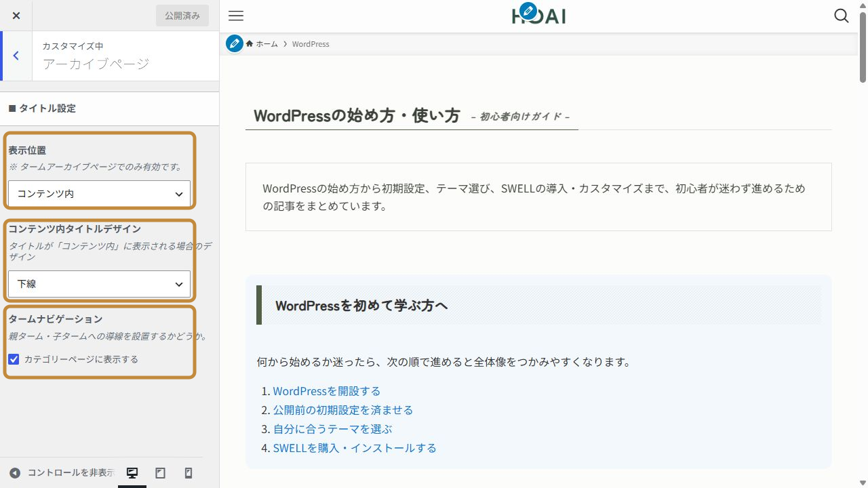
Task: Click the page title WordPressの始め方・使い方
Action: pyautogui.click(x=357, y=115)
